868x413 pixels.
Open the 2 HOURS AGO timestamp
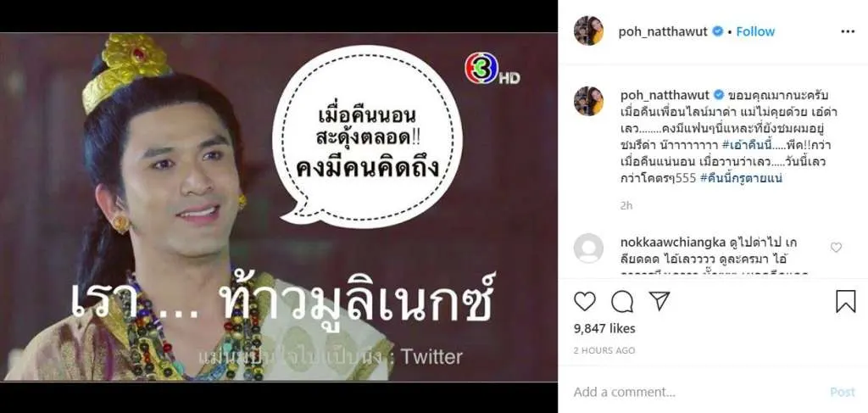tap(604, 350)
